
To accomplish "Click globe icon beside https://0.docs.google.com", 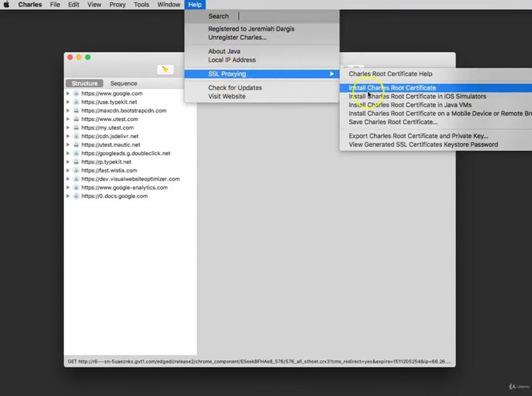I will [x=76, y=196].
